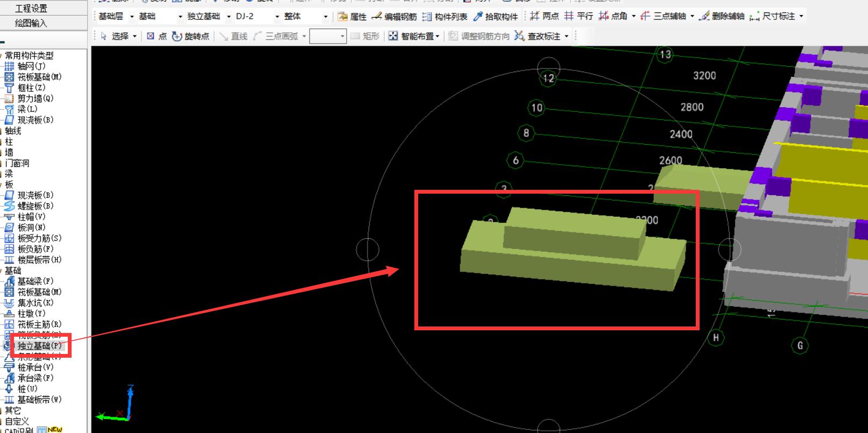
Task: Click 查改标注 edit annotation tool
Action: 538,36
